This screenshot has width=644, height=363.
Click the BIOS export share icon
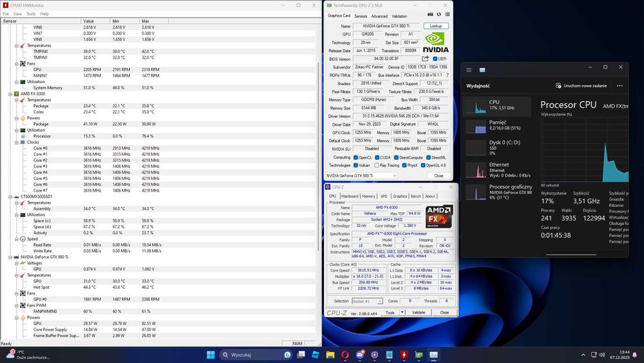(x=426, y=59)
